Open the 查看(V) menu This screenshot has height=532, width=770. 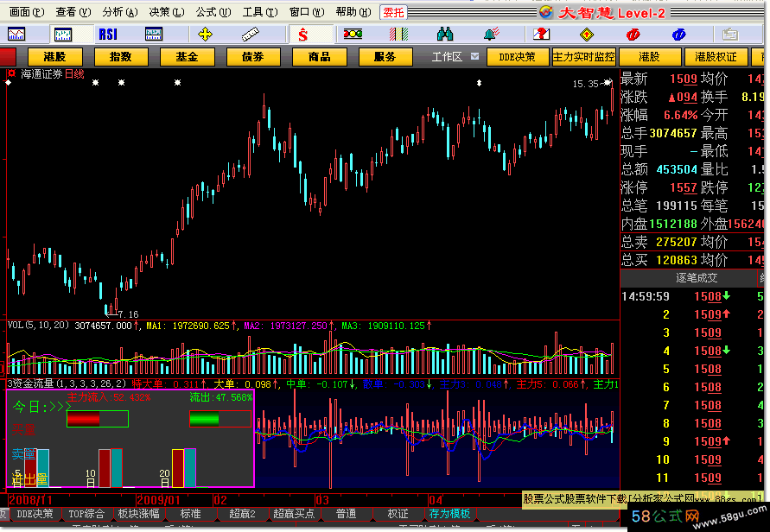(x=73, y=12)
